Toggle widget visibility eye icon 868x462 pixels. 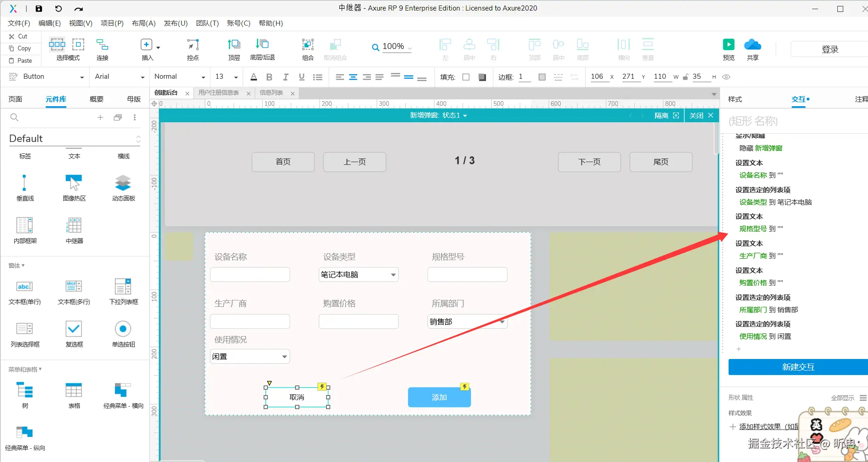[726, 77]
